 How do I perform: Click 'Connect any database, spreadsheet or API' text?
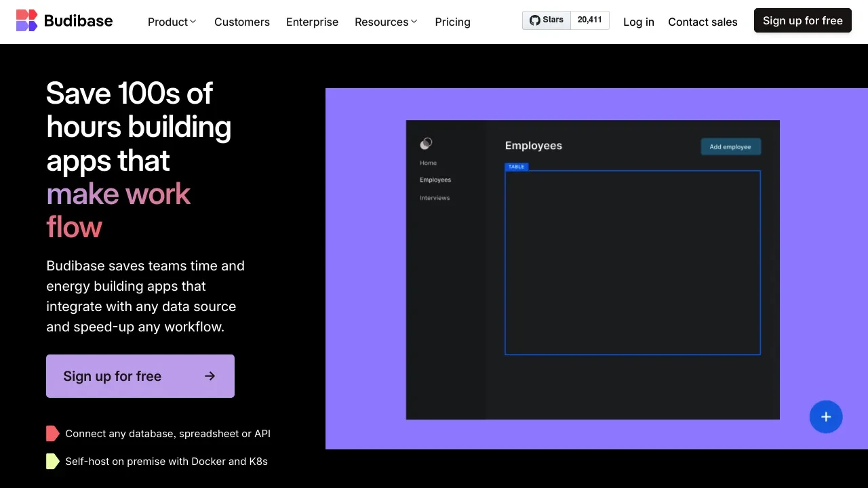tap(167, 434)
